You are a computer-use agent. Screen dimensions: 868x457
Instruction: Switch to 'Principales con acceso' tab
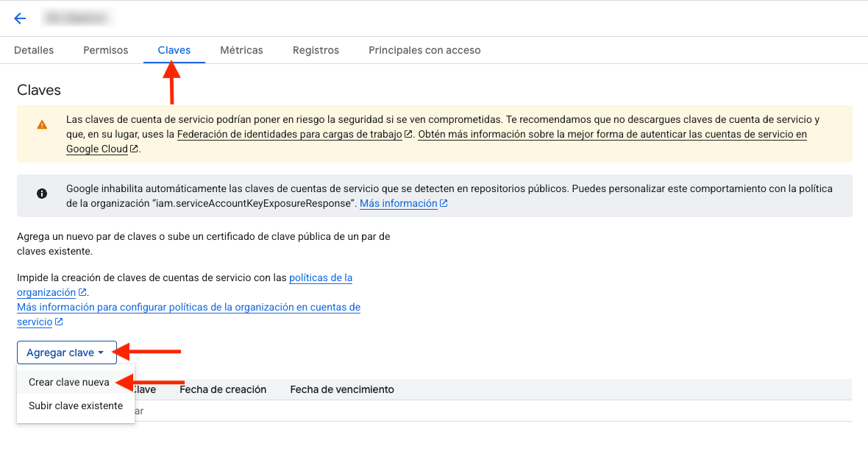(424, 51)
